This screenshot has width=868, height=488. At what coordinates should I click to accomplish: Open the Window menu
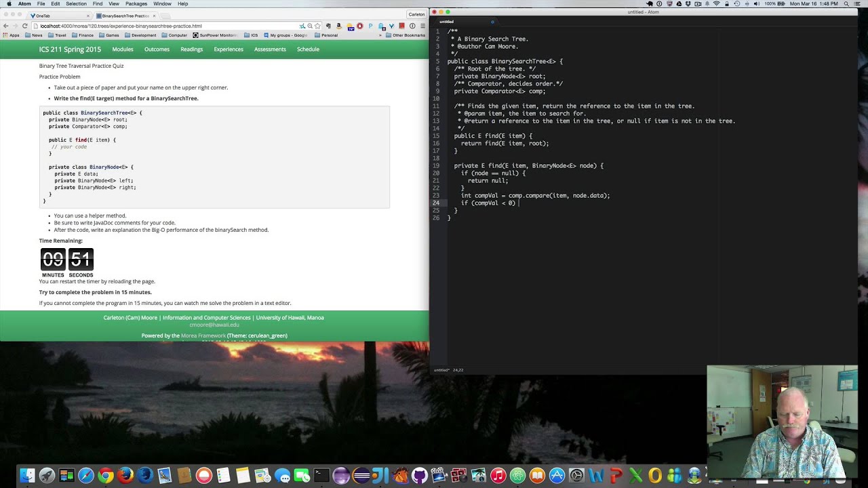(162, 4)
